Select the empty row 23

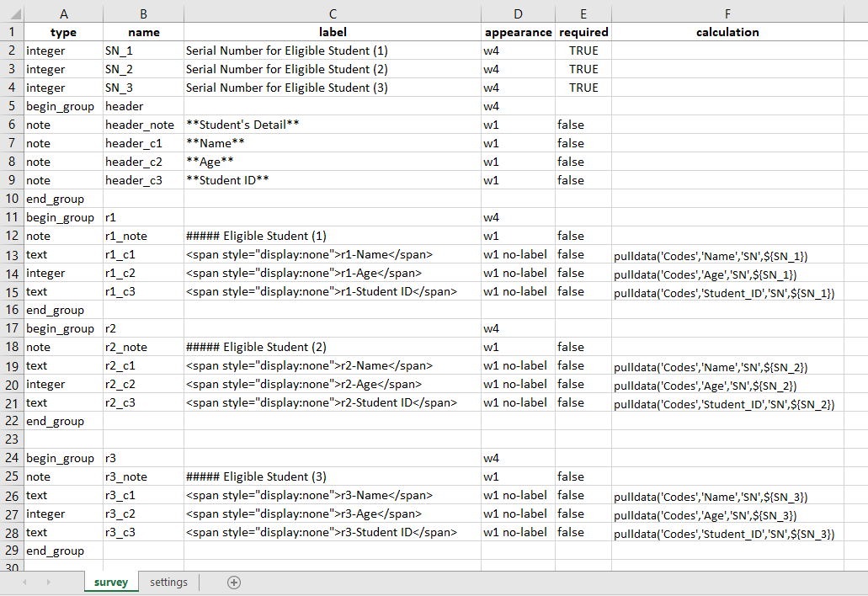click(x=11, y=439)
